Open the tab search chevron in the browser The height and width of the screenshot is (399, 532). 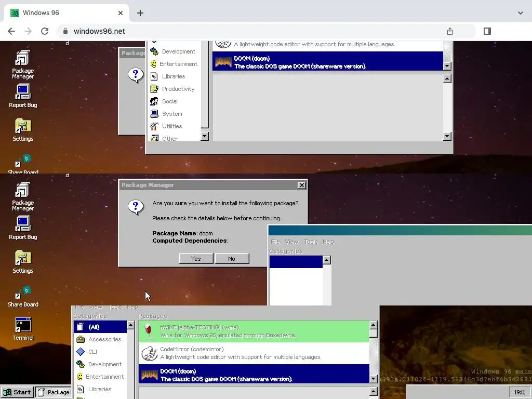tap(521, 13)
